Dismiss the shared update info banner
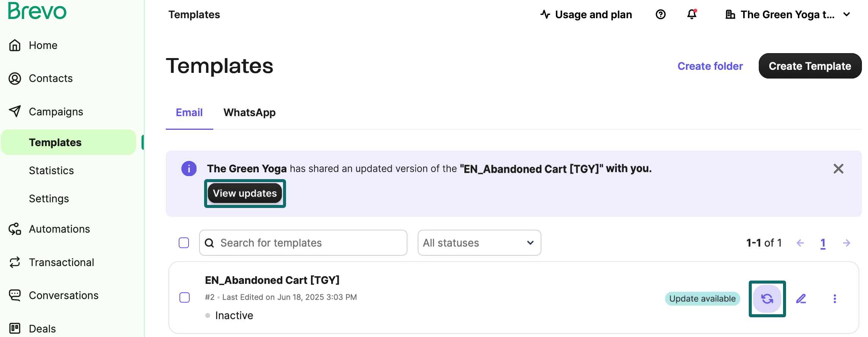The width and height of the screenshot is (868, 337). (838, 168)
